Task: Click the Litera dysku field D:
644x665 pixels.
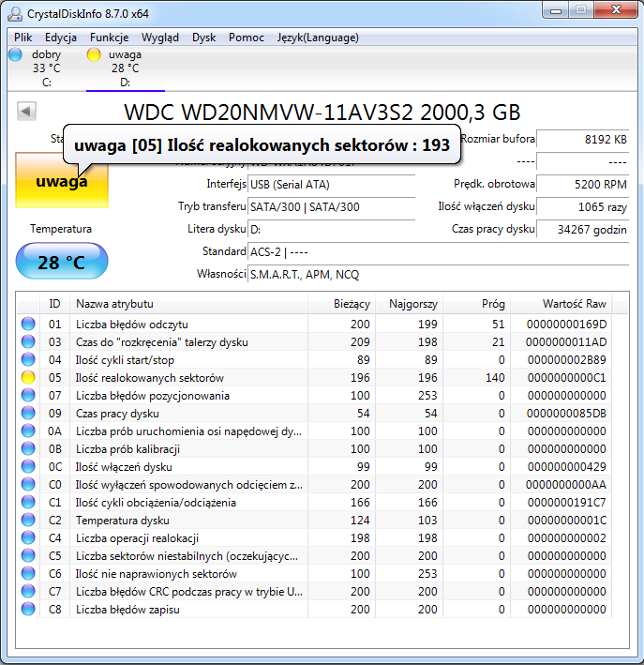Action: [x=331, y=230]
